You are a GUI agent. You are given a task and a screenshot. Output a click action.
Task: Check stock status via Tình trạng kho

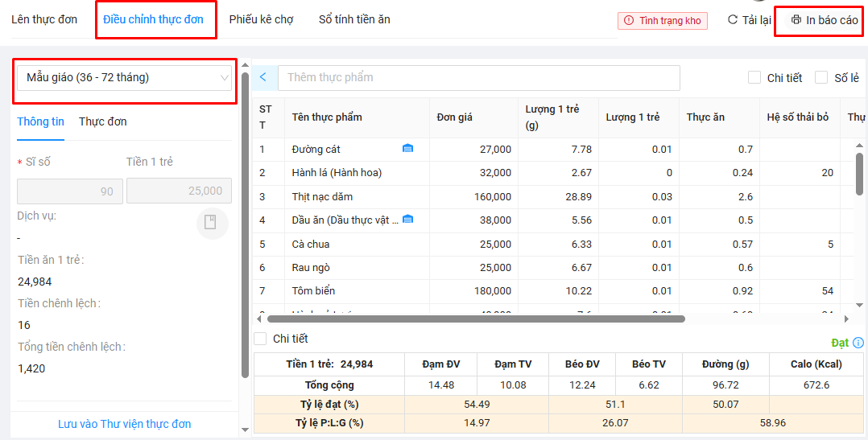click(662, 21)
